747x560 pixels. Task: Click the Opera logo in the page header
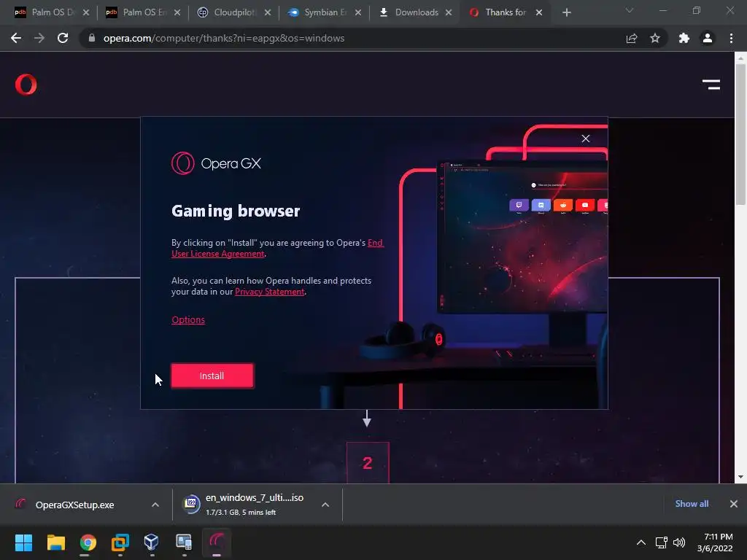(x=26, y=85)
